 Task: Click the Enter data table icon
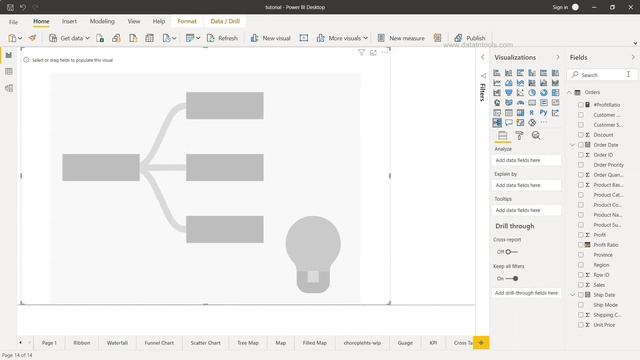pyautogui.click(x=149, y=38)
